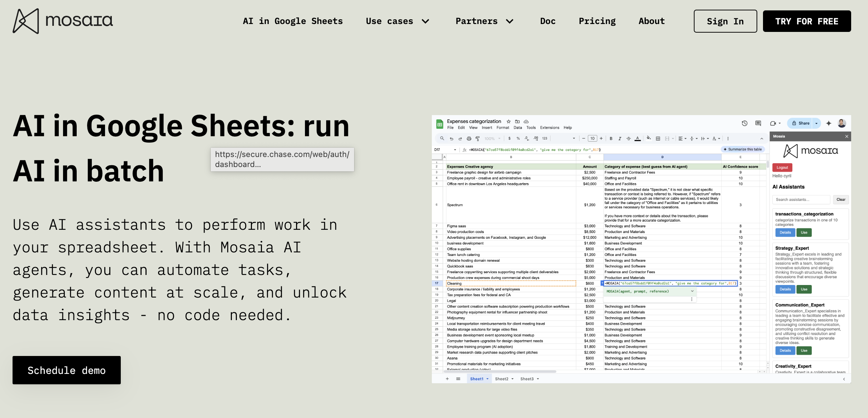
Task: Open version history in the spreadsheet
Action: (745, 124)
